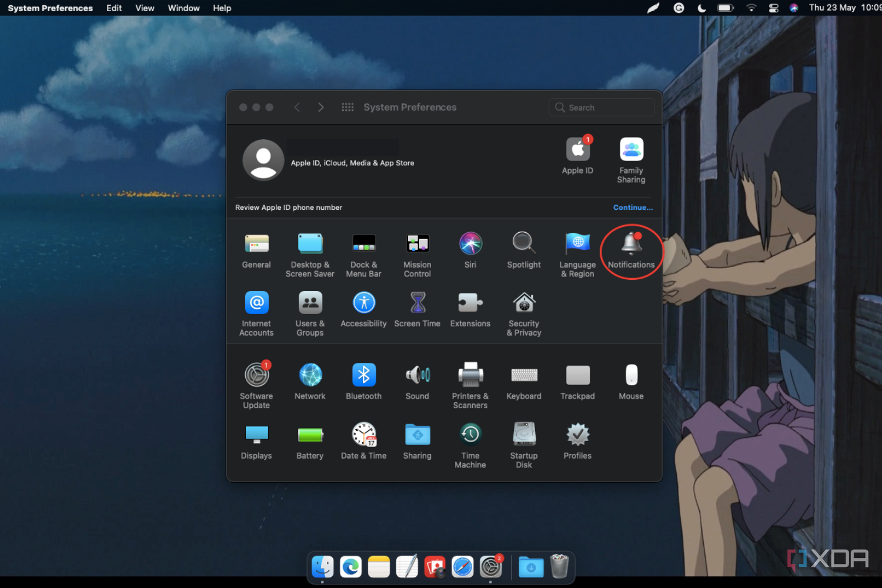The image size is (882, 588).
Task: Open Dock & Menu Bar preferences
Action: (363, 244)
